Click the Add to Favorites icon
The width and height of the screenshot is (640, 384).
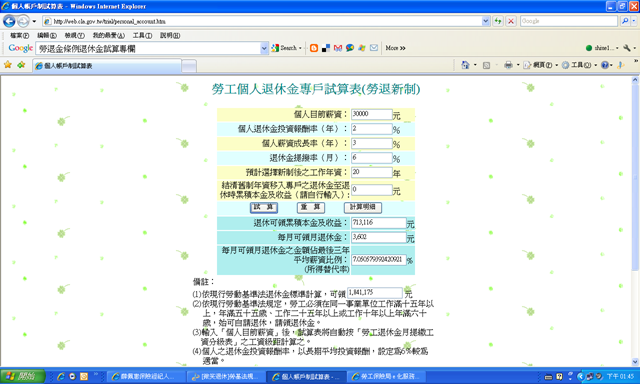coord(21,65)
